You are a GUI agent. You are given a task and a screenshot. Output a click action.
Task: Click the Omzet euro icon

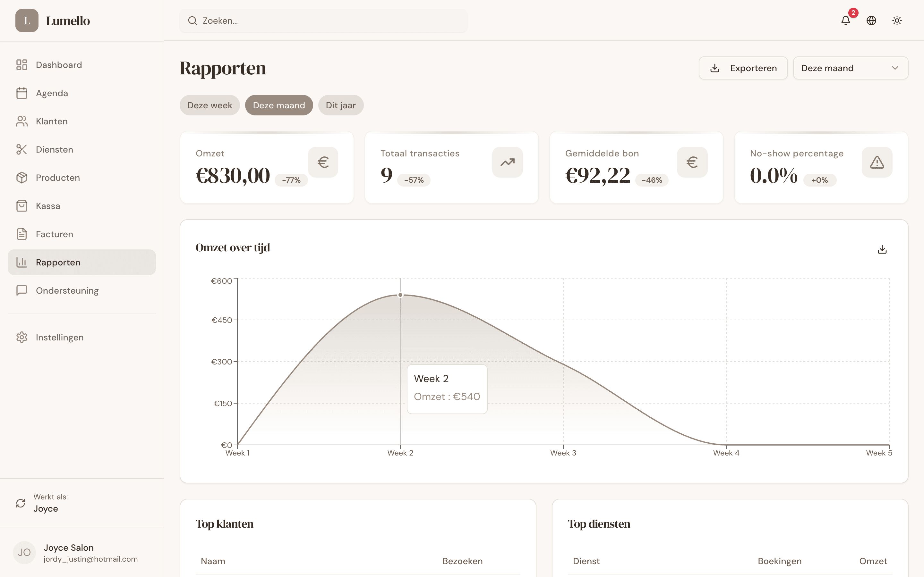(x=323, y=162)
